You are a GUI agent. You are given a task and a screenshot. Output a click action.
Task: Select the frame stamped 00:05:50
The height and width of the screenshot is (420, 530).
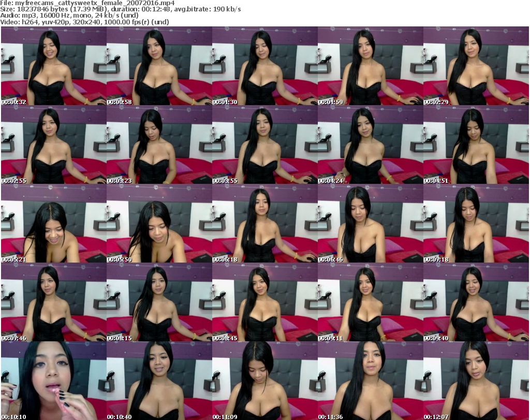tap(159, 224)
